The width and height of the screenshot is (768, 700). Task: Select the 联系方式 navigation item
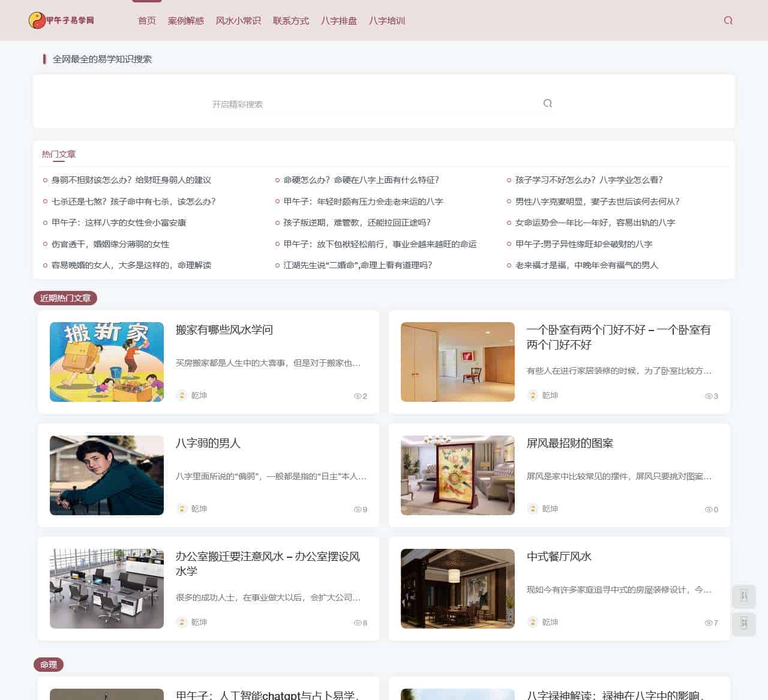click(x=290, y=20)
